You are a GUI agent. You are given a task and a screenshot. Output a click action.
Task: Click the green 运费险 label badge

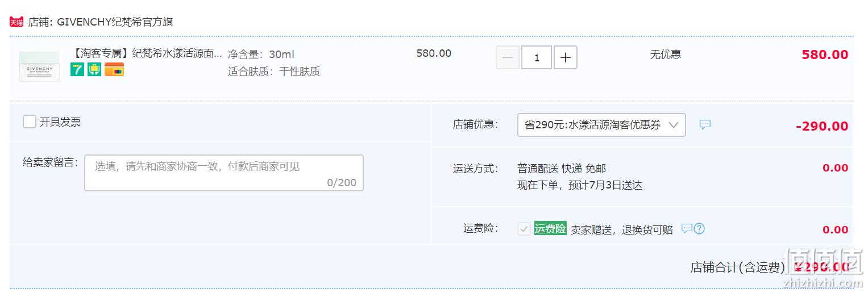coord(550,228)
